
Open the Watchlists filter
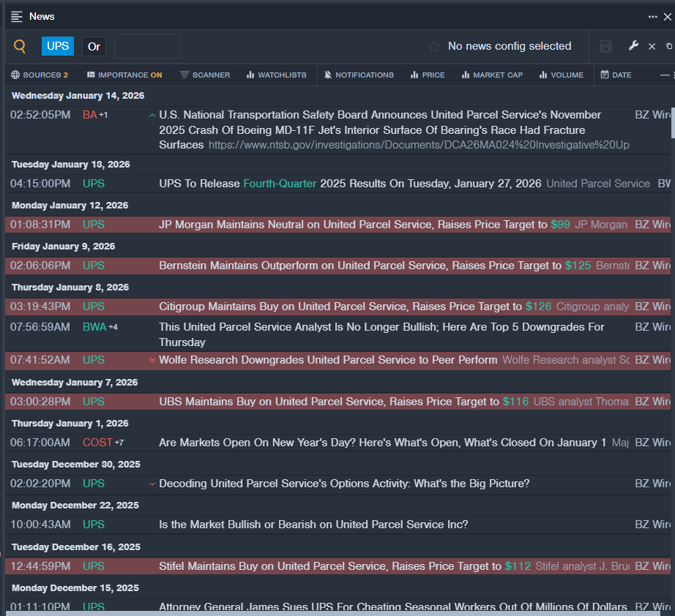[277, 75]
